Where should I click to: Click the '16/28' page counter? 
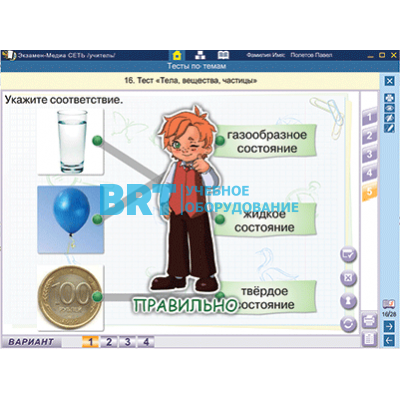click(389, 314)
